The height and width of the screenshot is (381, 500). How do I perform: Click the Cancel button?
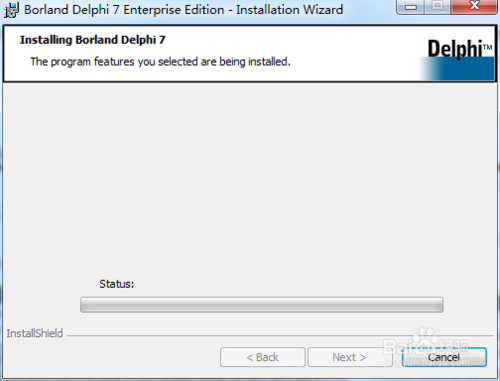pos(444,357)
